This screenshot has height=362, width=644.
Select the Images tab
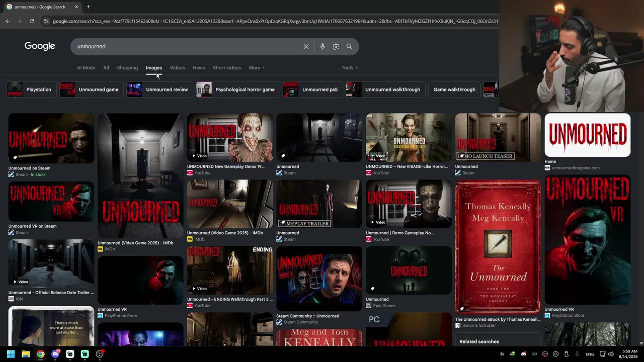point(154,68)
